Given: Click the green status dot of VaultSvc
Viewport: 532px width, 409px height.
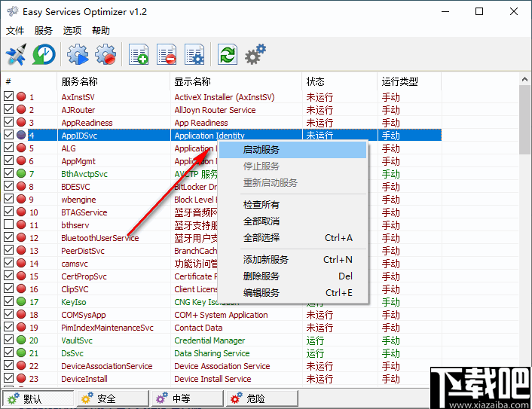Looking at the screenshot, I should [x=21, y=340].
